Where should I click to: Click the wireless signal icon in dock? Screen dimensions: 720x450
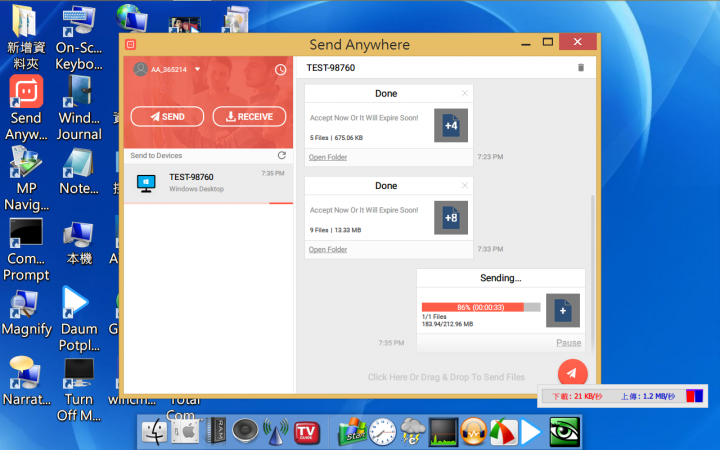coord(276,432)
